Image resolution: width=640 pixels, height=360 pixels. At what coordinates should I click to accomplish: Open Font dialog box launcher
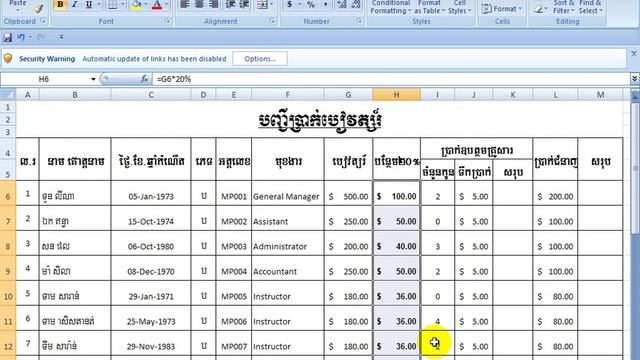tap(167, 21)
